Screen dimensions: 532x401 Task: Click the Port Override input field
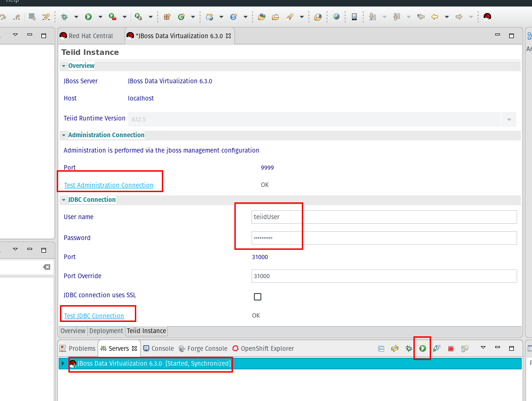click(384, 276)
